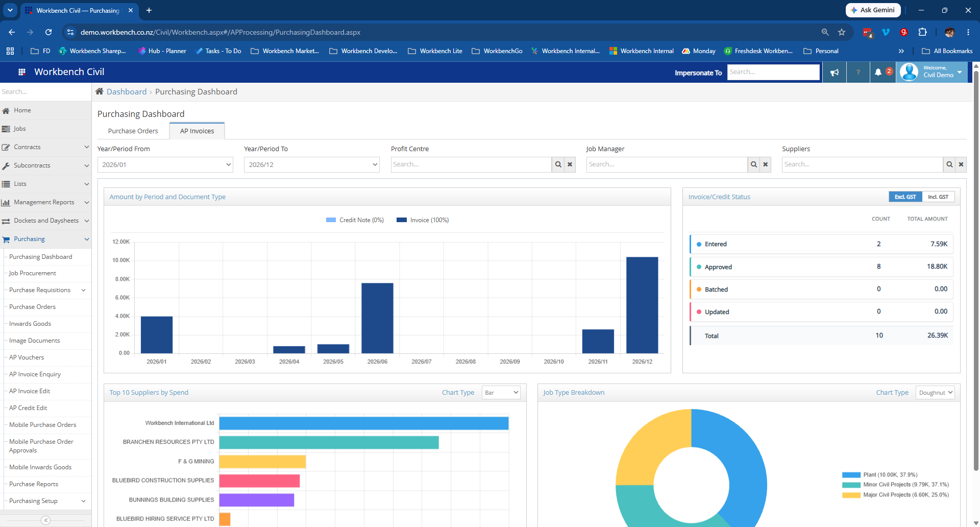This screenshot has height=527, width=980.
Task: Click the Entered status row
Action: tap(821, 244)
